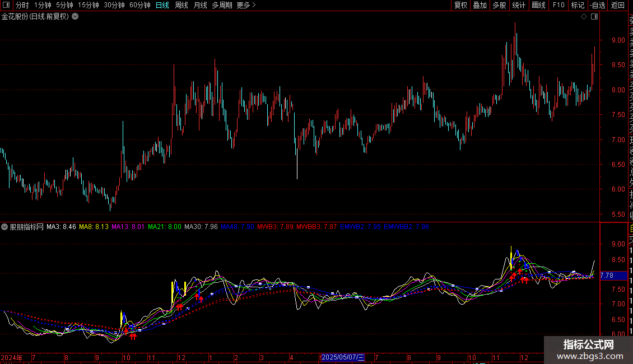Screen dimensions: 633x364
Task: Click the 股朋指标网 indicator name
Action: [27, 227]
